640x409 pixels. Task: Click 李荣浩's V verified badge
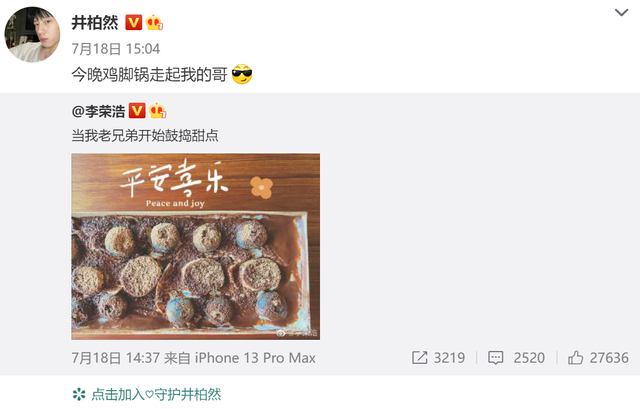point(137,111)
